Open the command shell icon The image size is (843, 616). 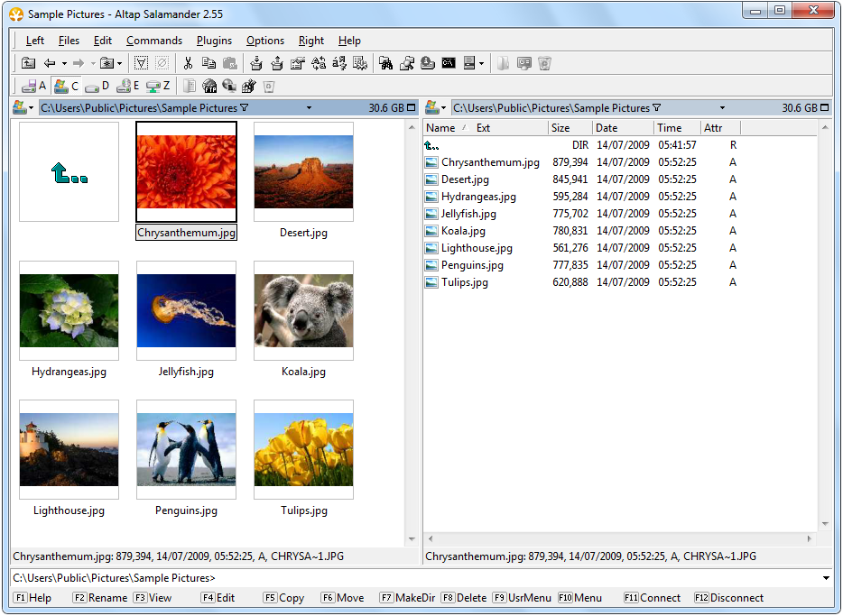[x=449, y=63]
